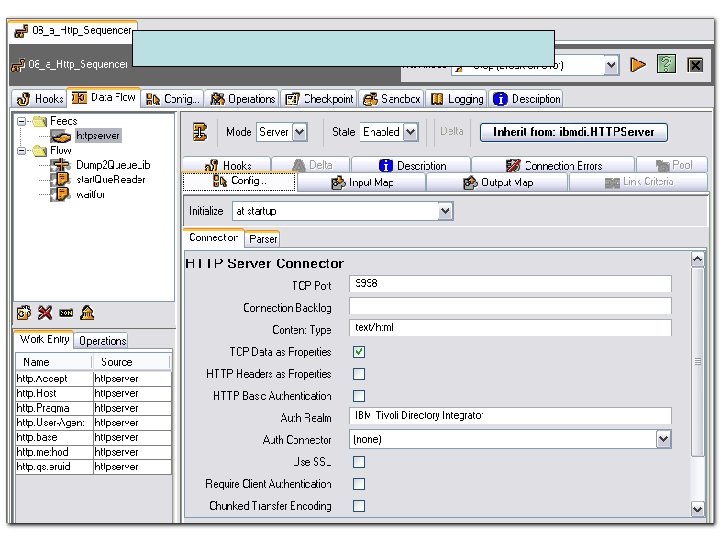Viewport: 720px width, 540px height.
Task: Open connector Description tab
Action: pos(411,165)
